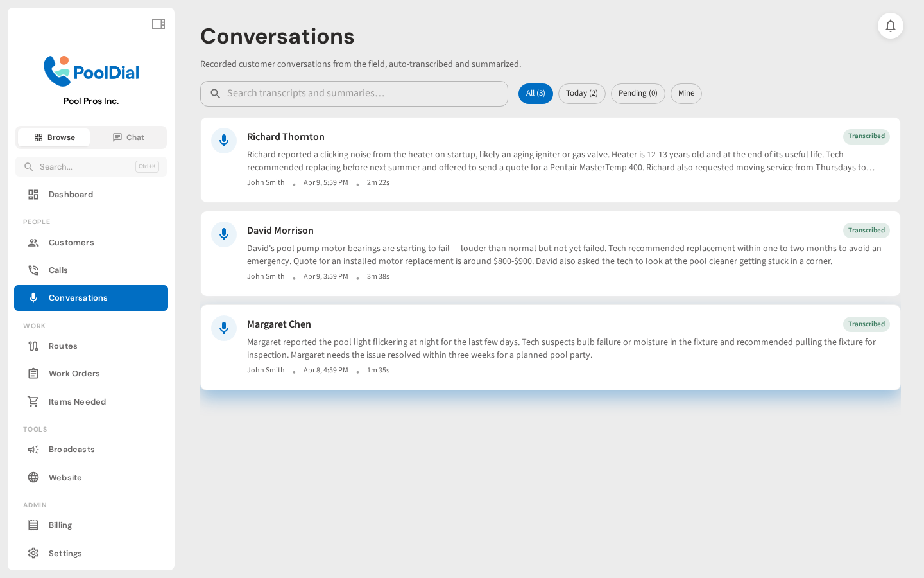Open the Settings page

(x=33, y=553)
